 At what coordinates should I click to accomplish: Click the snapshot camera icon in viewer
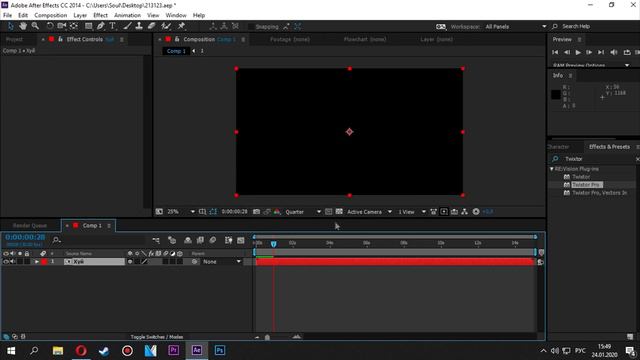tap(256, 212)
